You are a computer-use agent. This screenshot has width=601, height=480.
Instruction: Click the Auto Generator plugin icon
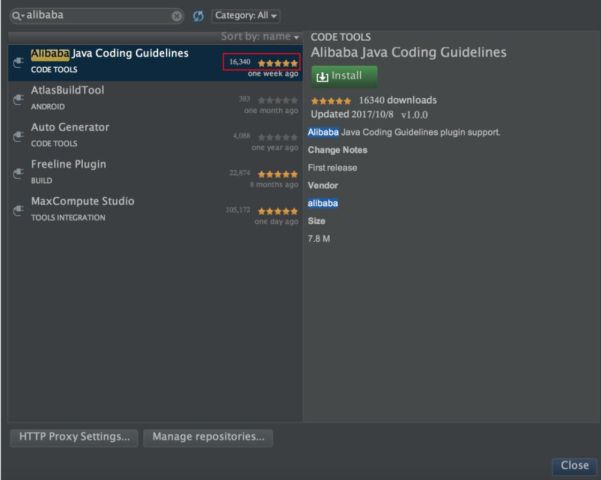click(x=17, y=136)
